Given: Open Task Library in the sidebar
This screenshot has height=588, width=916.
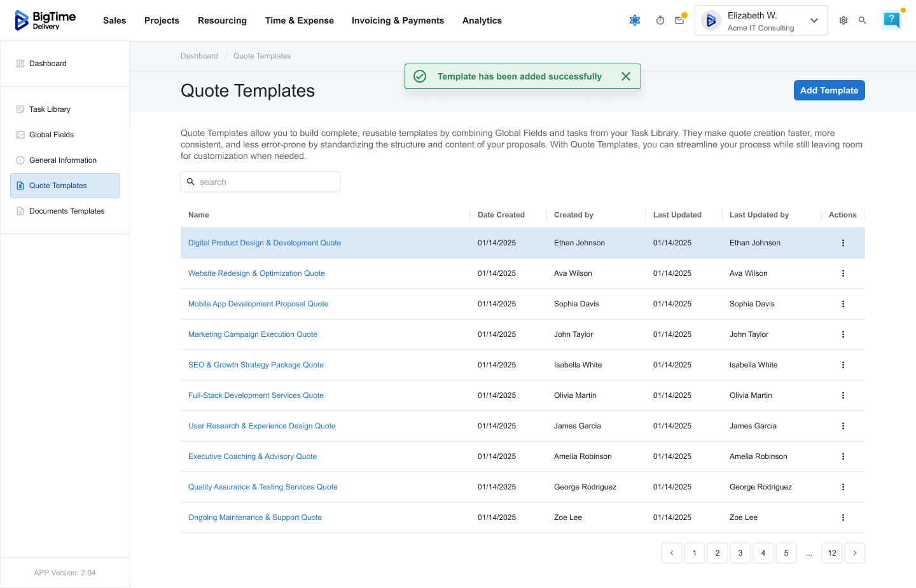Looking at the screenshot, I should pyautogui.click(x=50, y=109).
